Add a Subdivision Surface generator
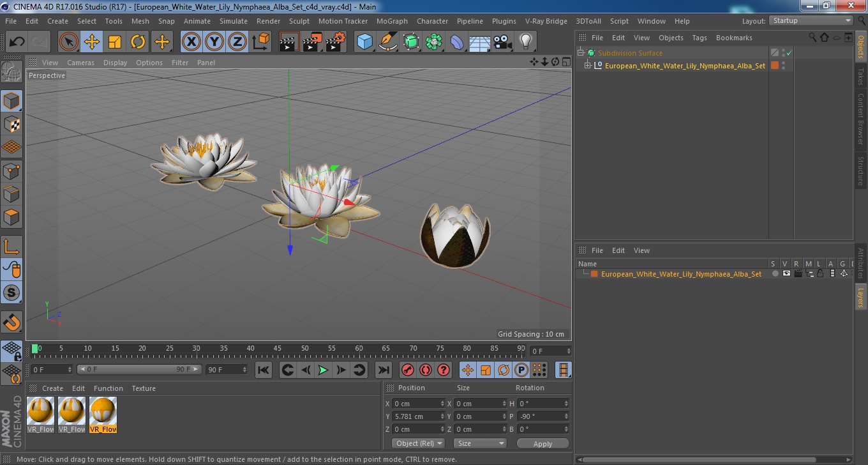The image size is (868, 465). (411, 42)
